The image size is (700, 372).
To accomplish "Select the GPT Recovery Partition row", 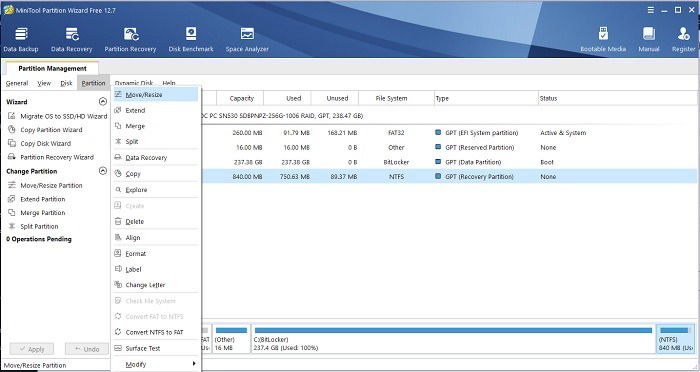I will pos(449,176).
